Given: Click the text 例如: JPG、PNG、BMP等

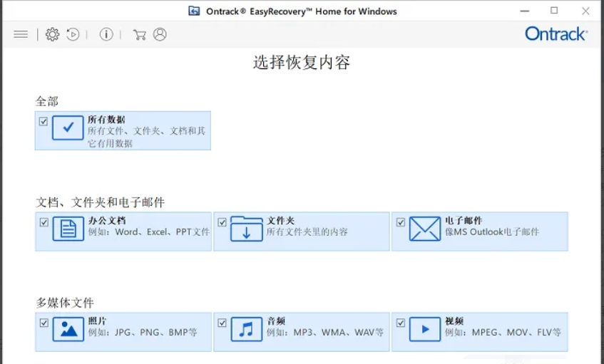Looking at the screenshot, I should tap(143, 333).
